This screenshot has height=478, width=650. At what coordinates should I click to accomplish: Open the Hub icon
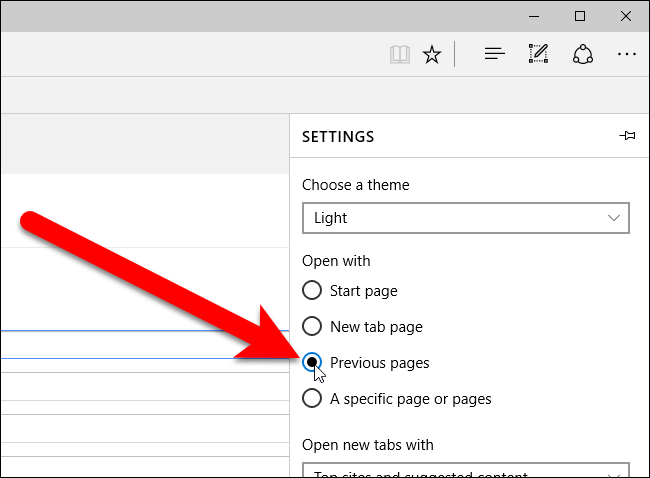coord(493,54)
